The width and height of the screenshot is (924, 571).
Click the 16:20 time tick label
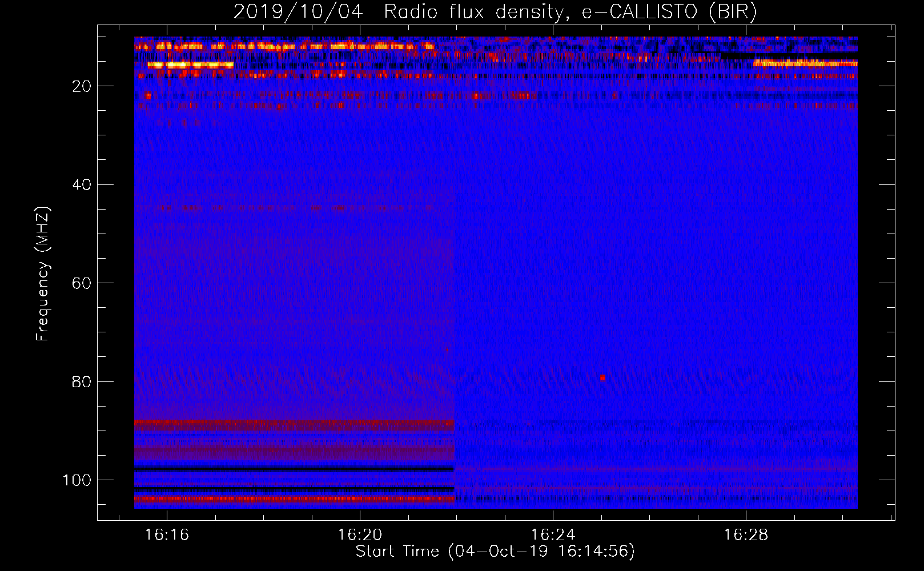[360, 535]
